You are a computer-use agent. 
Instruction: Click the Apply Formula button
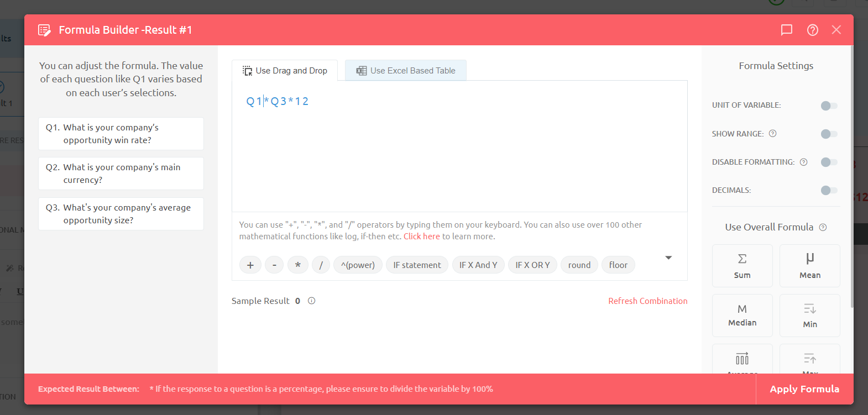804,389
